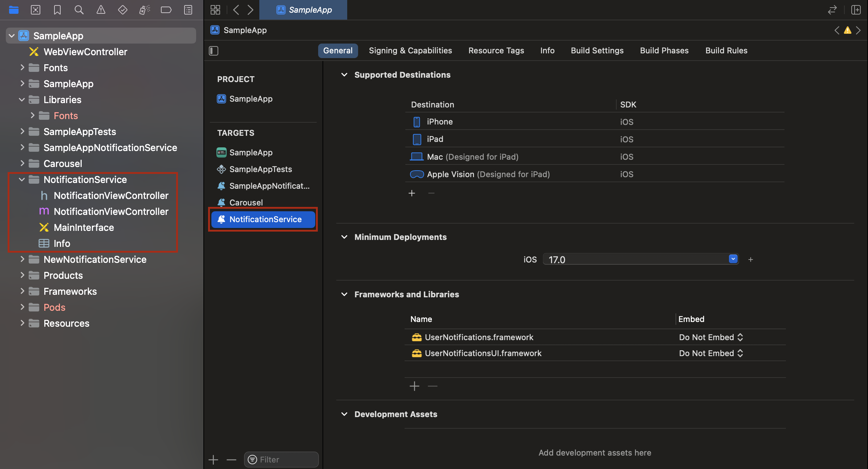Click the plus button to add destination
Image resolution: width=868 pixels, height=469 pixels.
[x=411, y=192]
